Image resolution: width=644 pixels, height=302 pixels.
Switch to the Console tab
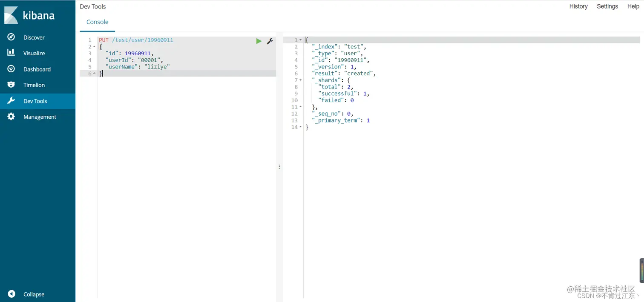point(98,22)
